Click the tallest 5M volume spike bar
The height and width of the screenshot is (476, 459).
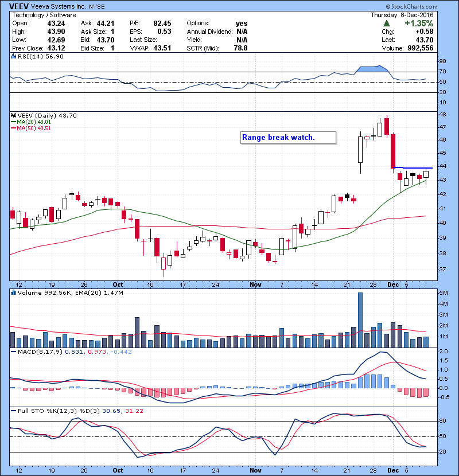tap(360, 320)
